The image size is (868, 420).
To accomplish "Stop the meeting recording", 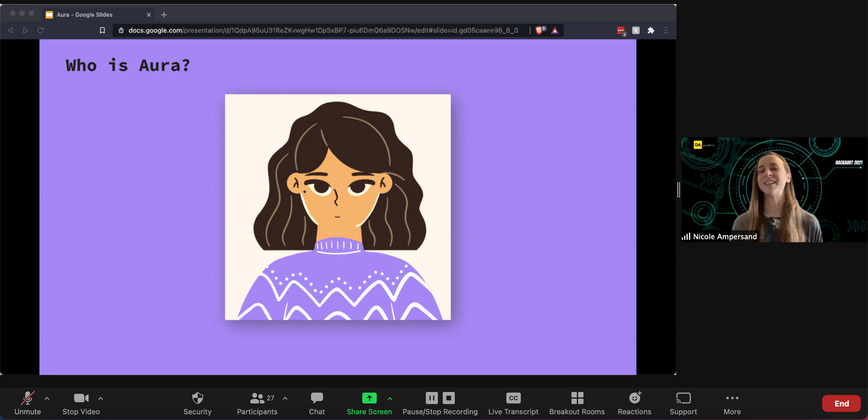I will coord(449,398).
